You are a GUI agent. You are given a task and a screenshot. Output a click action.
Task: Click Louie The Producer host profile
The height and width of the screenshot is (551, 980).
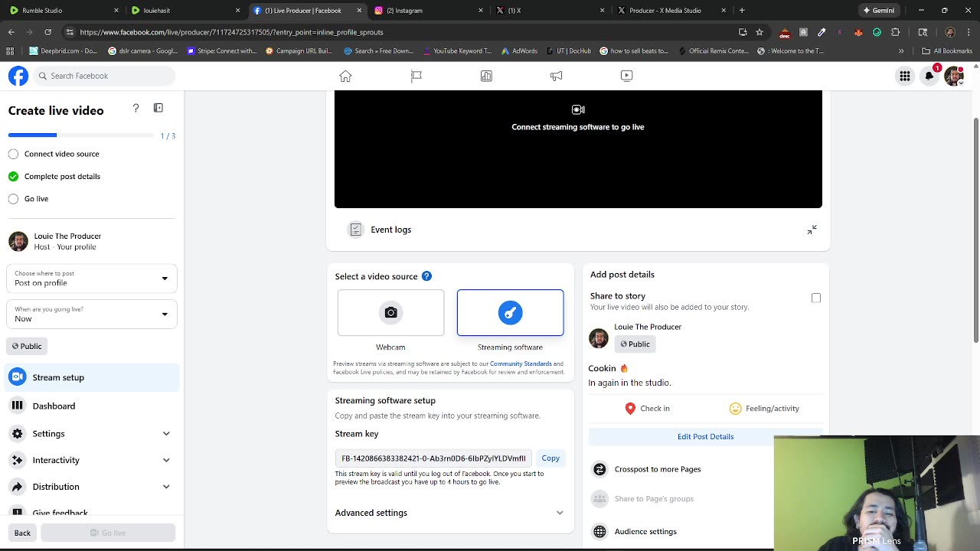pos(55,241)
